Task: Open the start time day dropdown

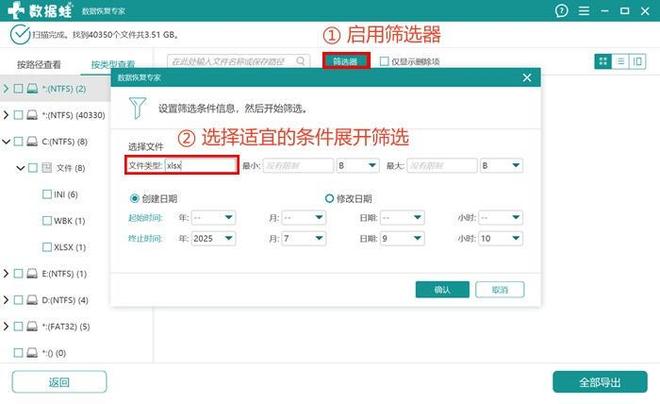Action: (402, 218)
